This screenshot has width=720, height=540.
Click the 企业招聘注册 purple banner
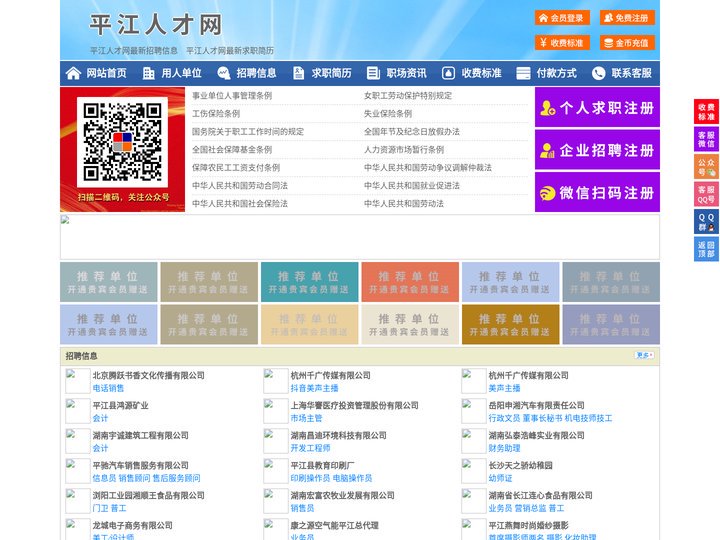(597, 150)
